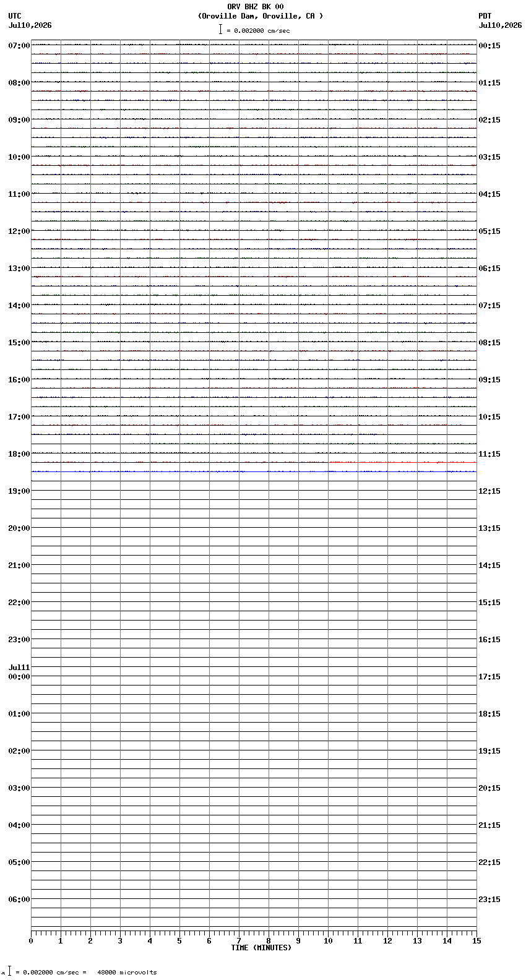Image resolution: width=526 pixels, height=980 pixels.
Task: Click the '12:15' PDT row label
Action: [x=489, y=491]
